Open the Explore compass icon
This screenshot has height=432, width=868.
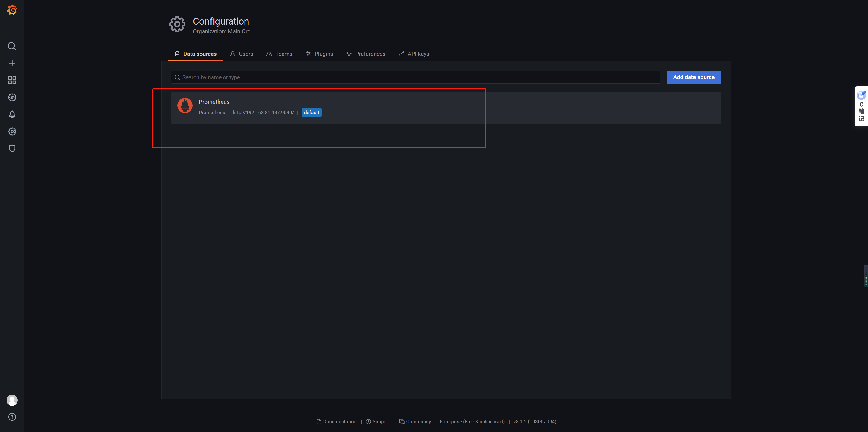(12, 97)
